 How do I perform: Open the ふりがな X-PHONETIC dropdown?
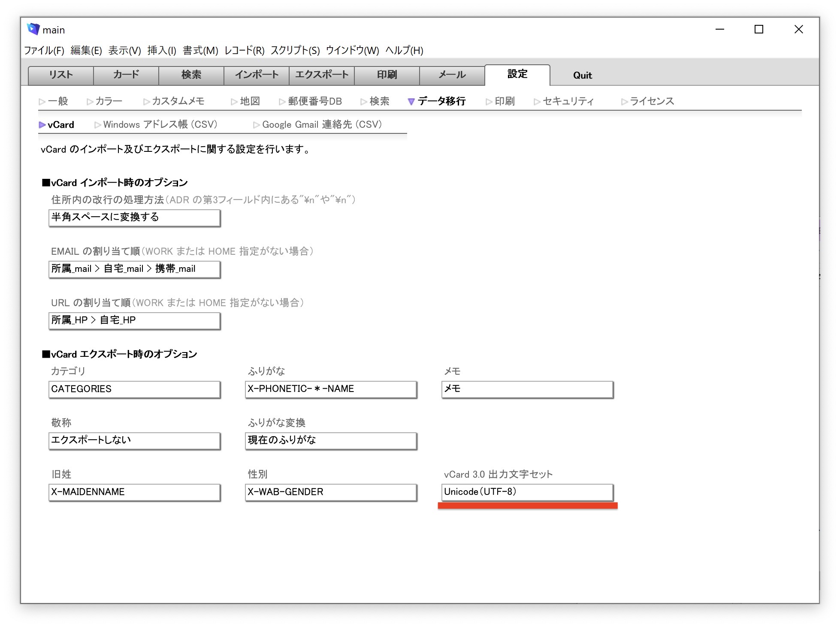[331, 389]
